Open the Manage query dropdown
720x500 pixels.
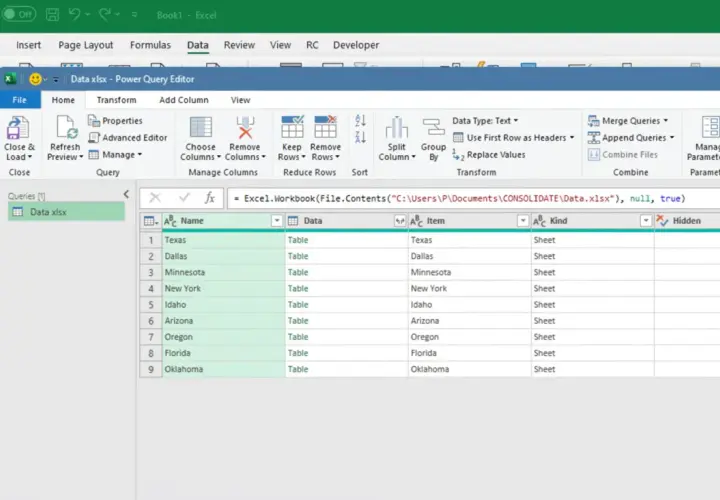tap(115, 155)
